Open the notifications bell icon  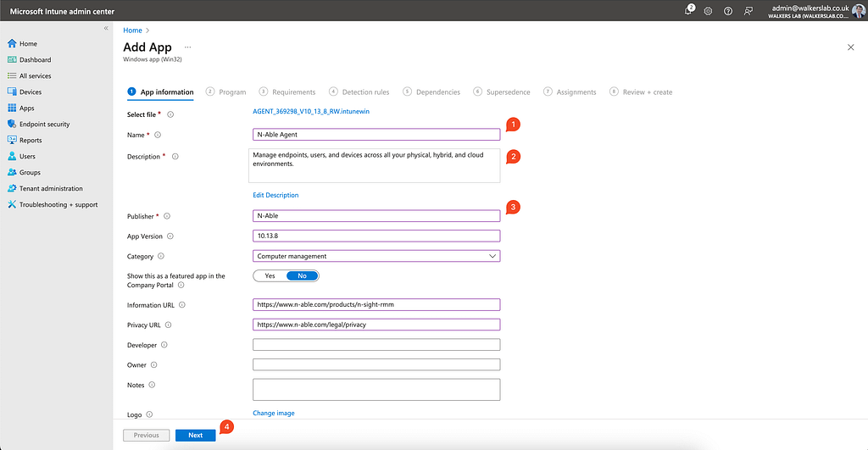pos(688,11)
